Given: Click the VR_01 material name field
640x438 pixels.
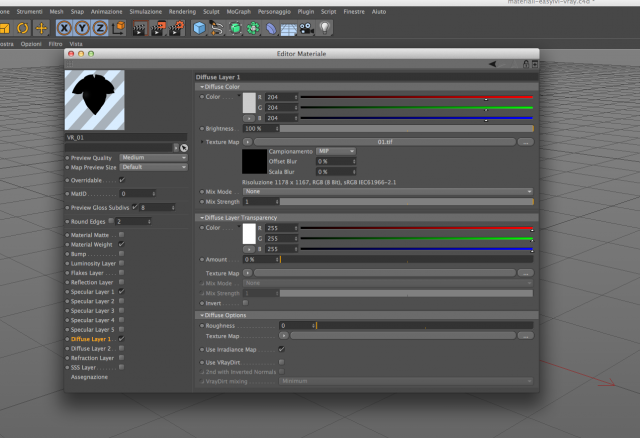Looking at the screenshot, I should (126, 138).
